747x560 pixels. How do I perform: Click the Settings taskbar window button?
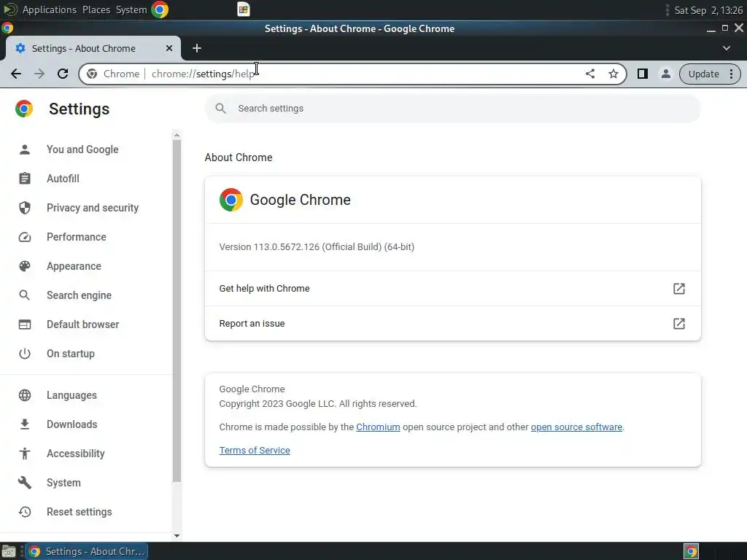coord(87,551)
